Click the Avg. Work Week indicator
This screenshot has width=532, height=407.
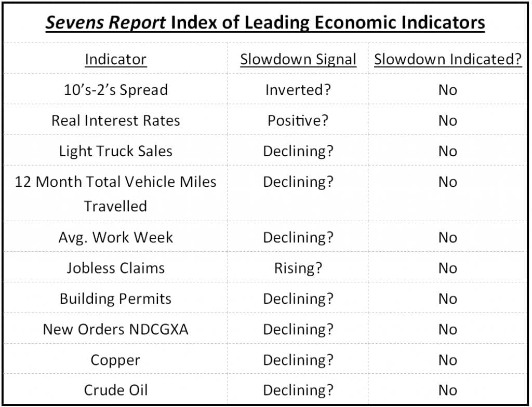(x=115, y=237)
